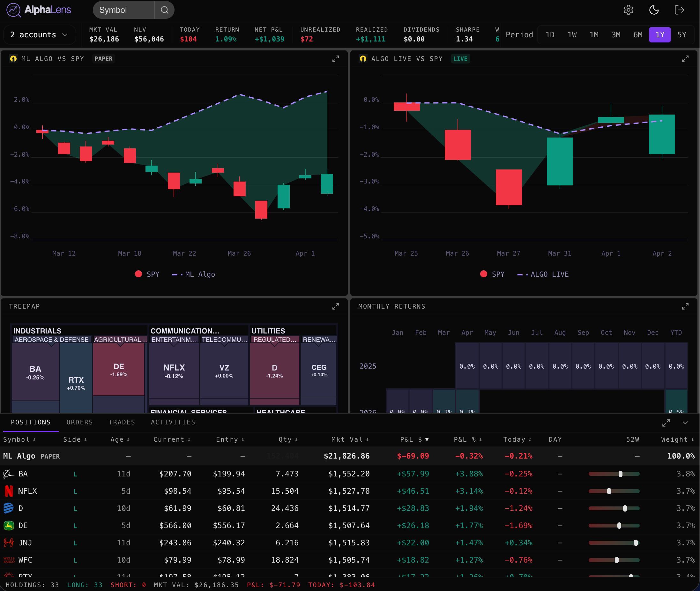This screenshot has width=700, height=591.
Task: Sort positions by Today column
Action: (518, 439)
